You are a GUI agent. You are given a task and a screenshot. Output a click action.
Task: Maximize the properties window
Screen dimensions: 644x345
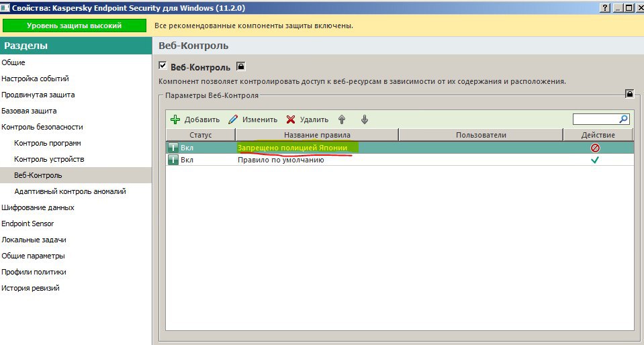629,8
